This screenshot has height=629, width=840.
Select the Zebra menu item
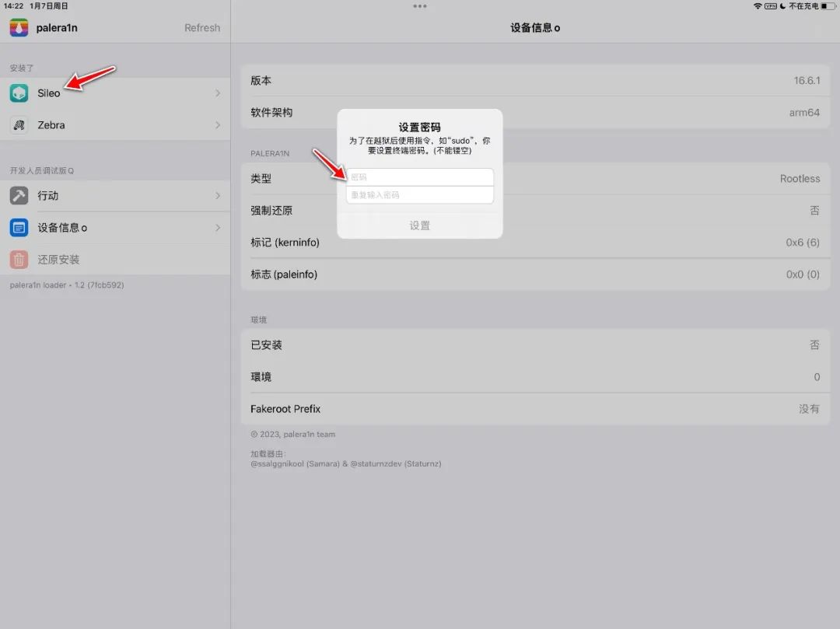[x=115, y=125]
